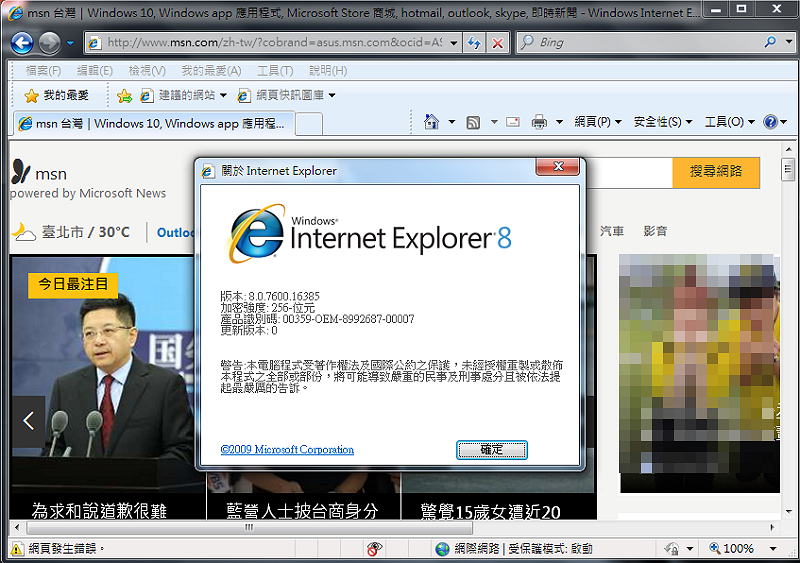Go back with the Back arrow button
Image resolution: width=800 pixels, height=563 pixels.
(x=22, y=43)
